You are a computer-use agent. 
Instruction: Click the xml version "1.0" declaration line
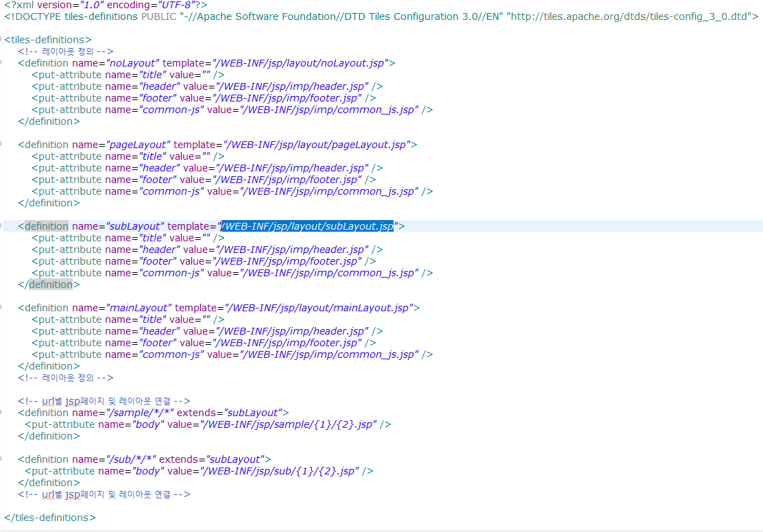(x=106, y=5)
